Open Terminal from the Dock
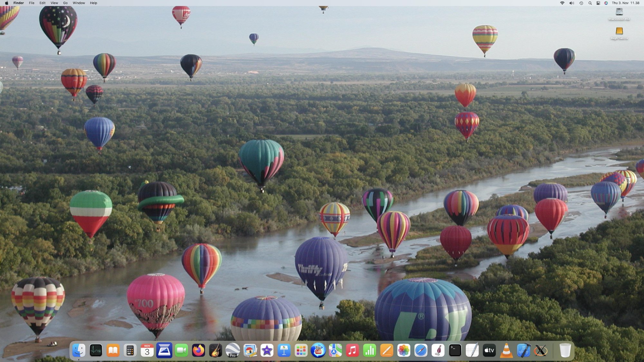This screenshot has width=644, height=362. point(455,350)
